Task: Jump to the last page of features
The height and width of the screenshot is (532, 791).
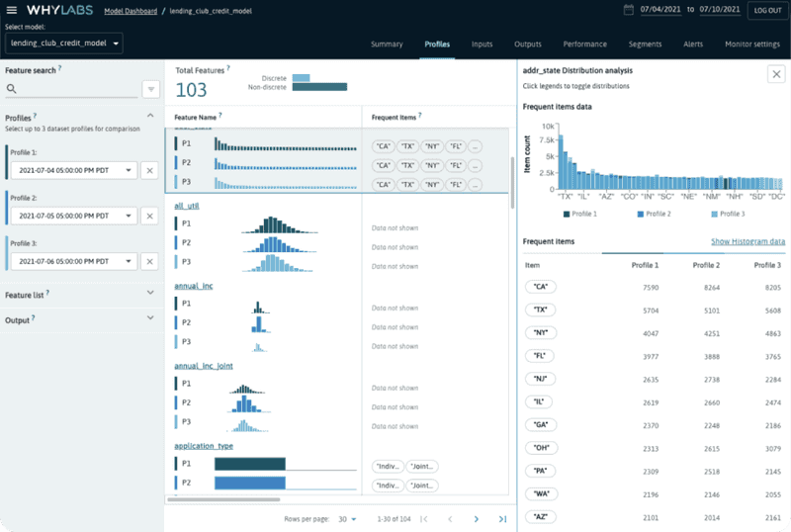Action: coord(502,518)
